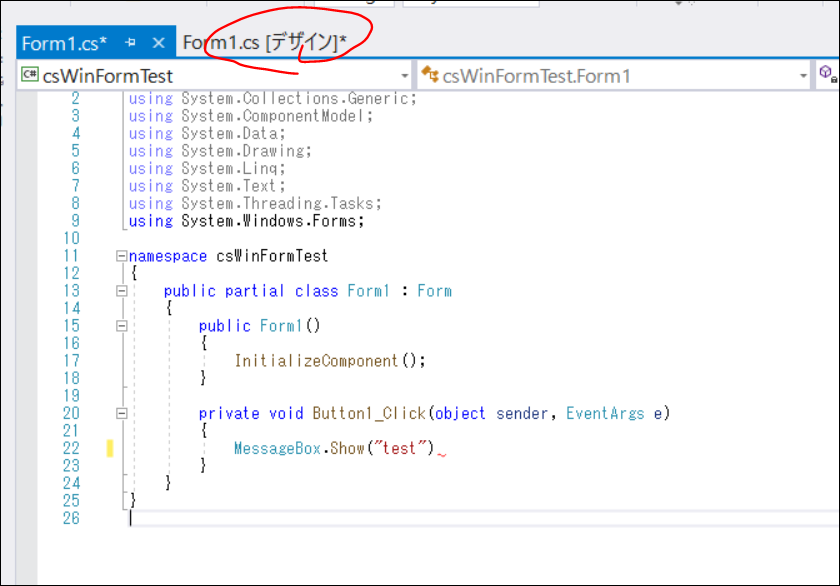The width and height of the screenshot is (840, 586).
Task: Collapse the namespace csWinFormTest block
Action: 122,256
